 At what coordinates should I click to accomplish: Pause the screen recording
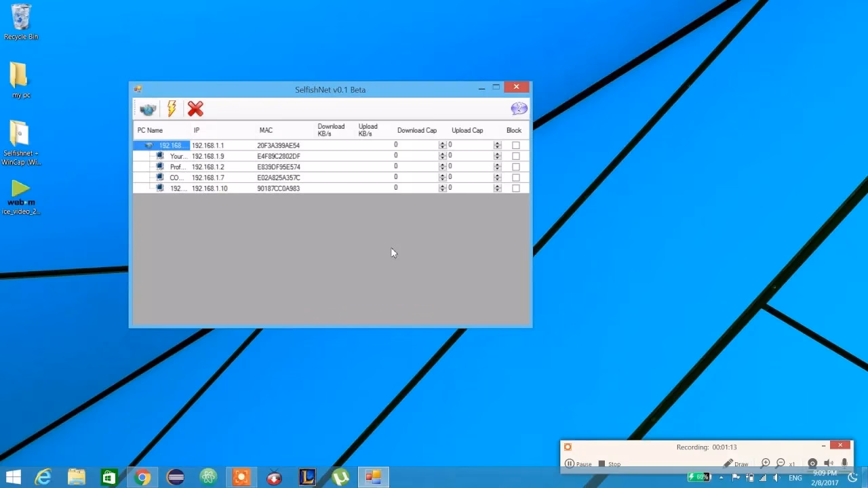[x=578, y=464]
